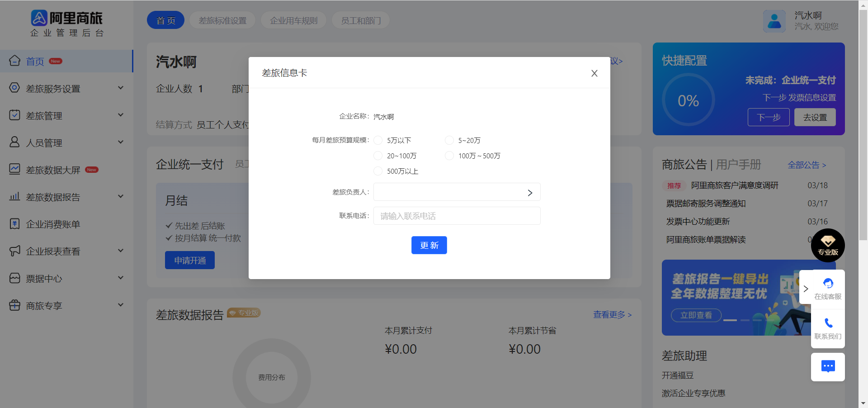This screenshot has height=408, width=868.
Task: Switch to the 员工和部门 tab
Action: (360, 20)
